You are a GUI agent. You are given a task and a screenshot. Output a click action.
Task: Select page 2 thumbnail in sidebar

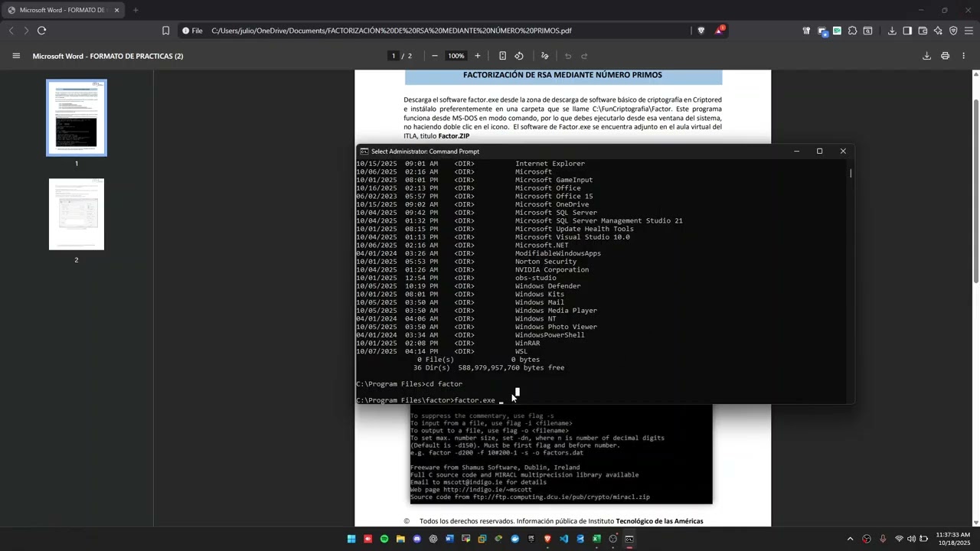click(x=77, y=214)
